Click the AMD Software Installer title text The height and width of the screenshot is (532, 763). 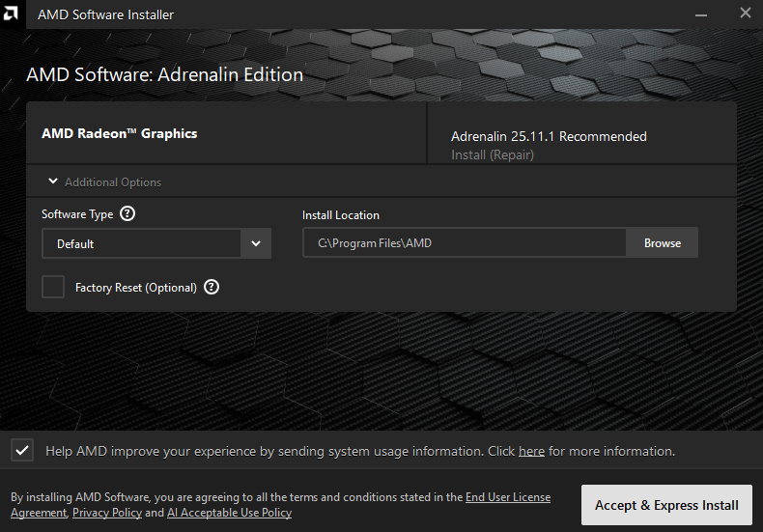(106, 14)
